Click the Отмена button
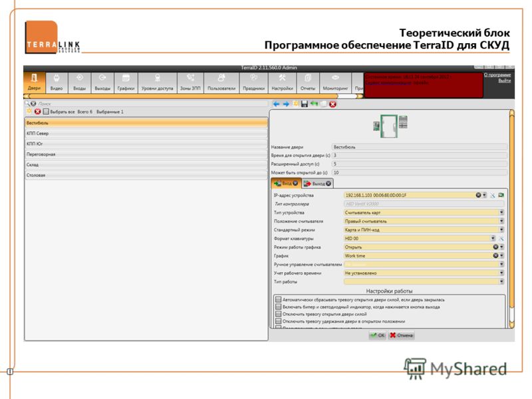The width and height of the screenshot is (532, 399). pyautogui.click(x=402, y=335)
